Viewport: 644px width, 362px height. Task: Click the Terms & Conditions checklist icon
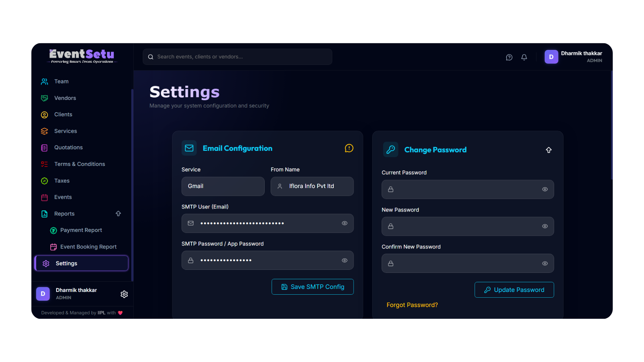[x=44, y=164]
